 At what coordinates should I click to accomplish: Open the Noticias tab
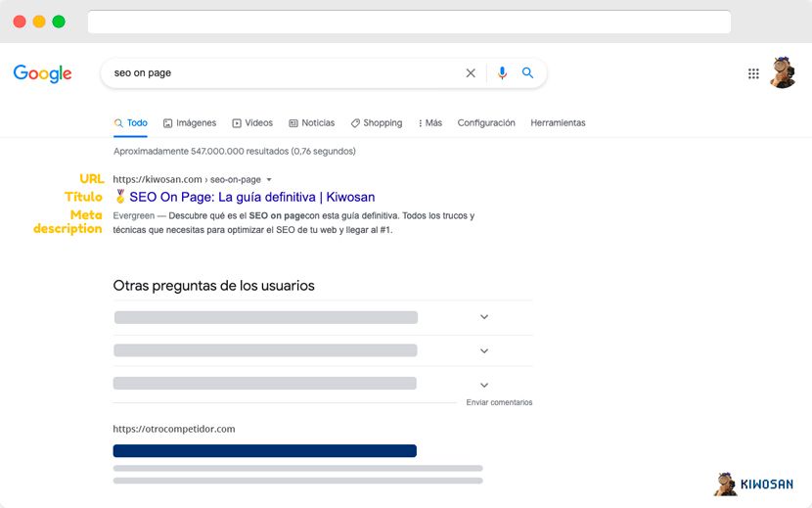pos(311,123)
